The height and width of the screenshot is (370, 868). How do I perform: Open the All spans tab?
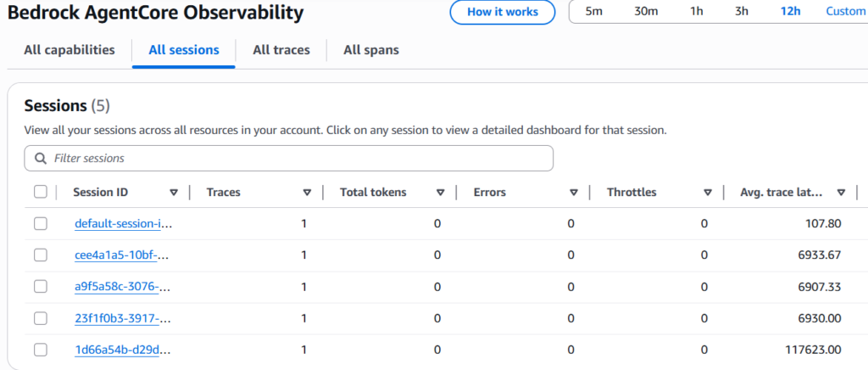pos(371,50)
